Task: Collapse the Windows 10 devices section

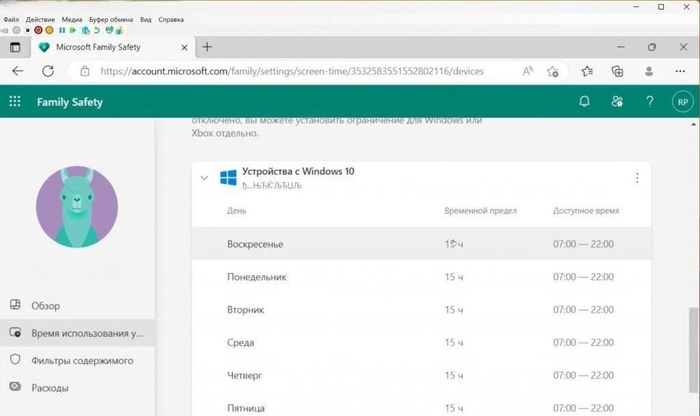Action: tap(204, 178)
